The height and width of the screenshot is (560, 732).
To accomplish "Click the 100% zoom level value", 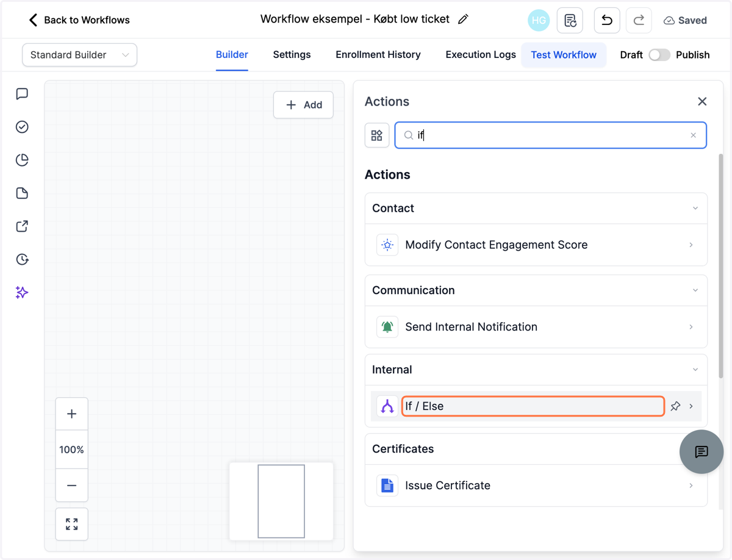I will pyautogui.click(x=71, y=450).
